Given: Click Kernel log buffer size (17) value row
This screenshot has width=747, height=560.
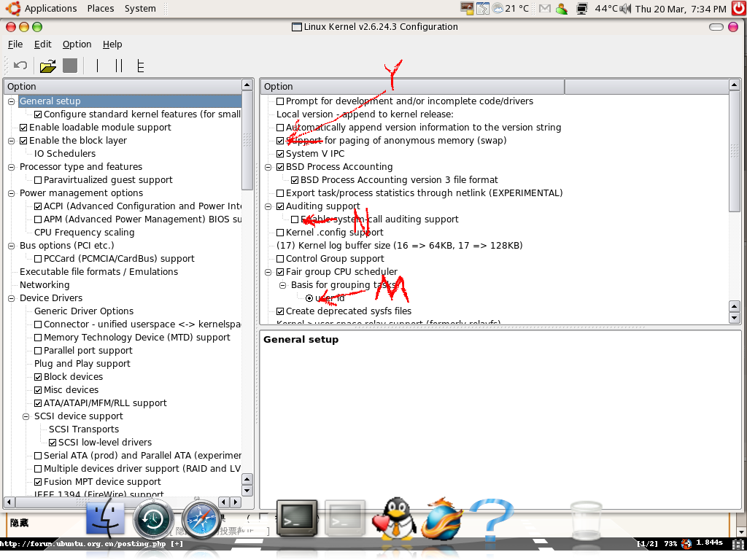Looking at the screenshot, I should tap(399, 246).
